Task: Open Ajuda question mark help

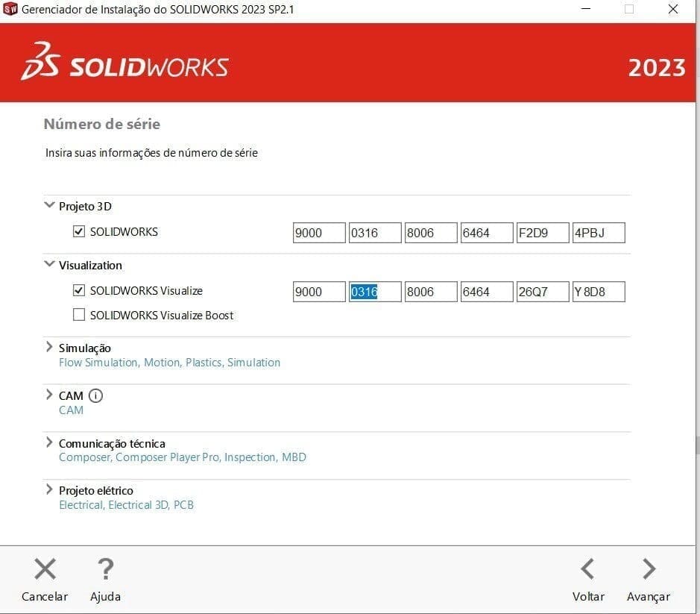Action: [x=105, y=569]
